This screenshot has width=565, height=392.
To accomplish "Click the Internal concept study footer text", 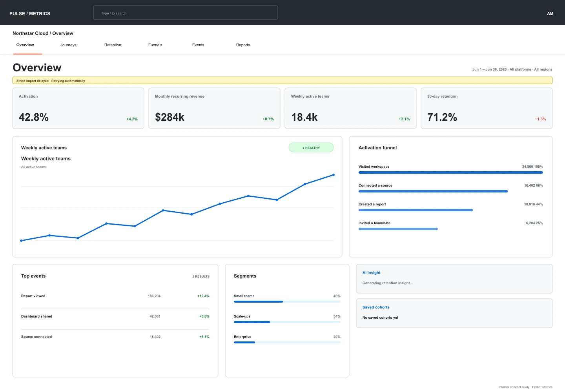I will (525, 387).
